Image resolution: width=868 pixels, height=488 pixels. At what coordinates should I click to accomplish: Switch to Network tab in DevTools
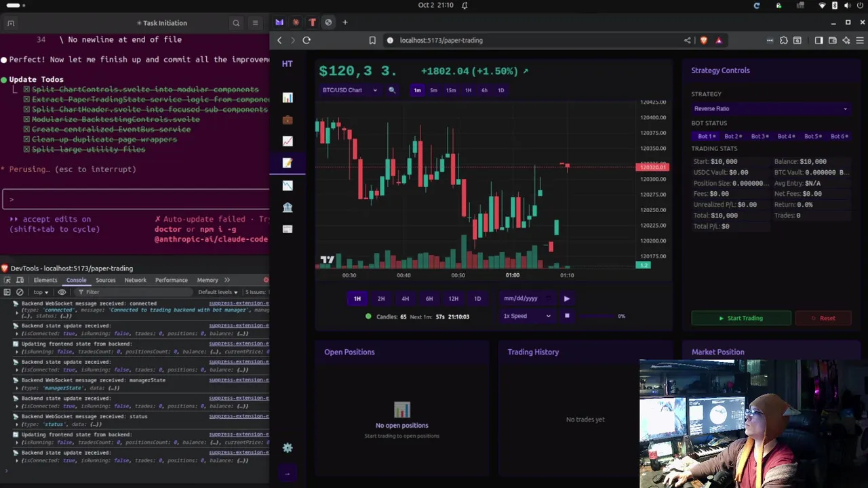click(135, 280)
